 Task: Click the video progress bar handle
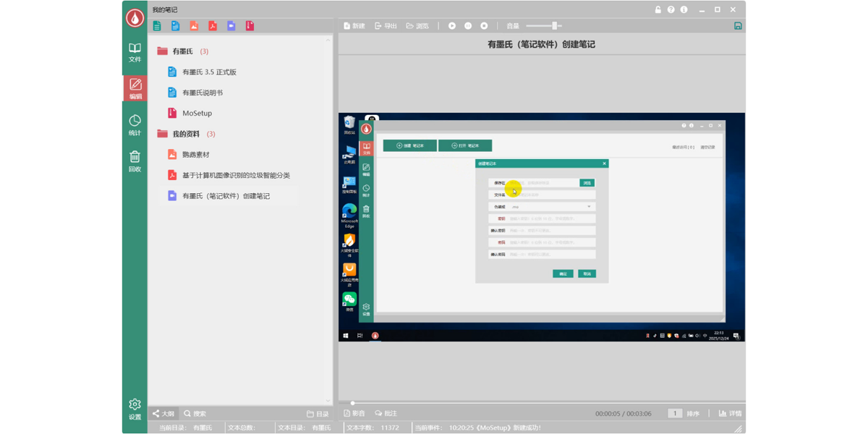tap(352, 403)
